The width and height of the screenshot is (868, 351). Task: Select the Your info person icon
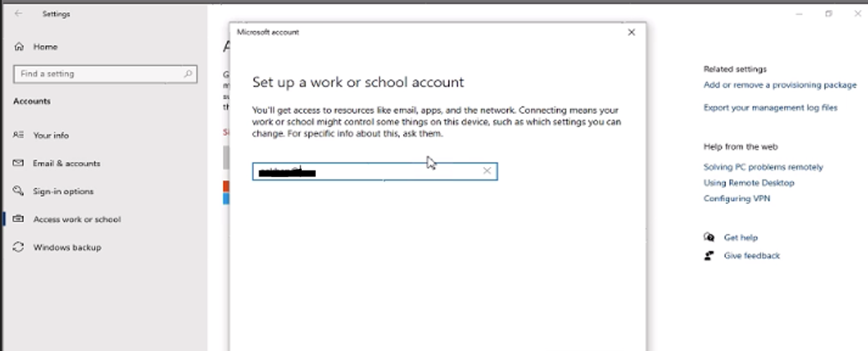click(18, 135)
